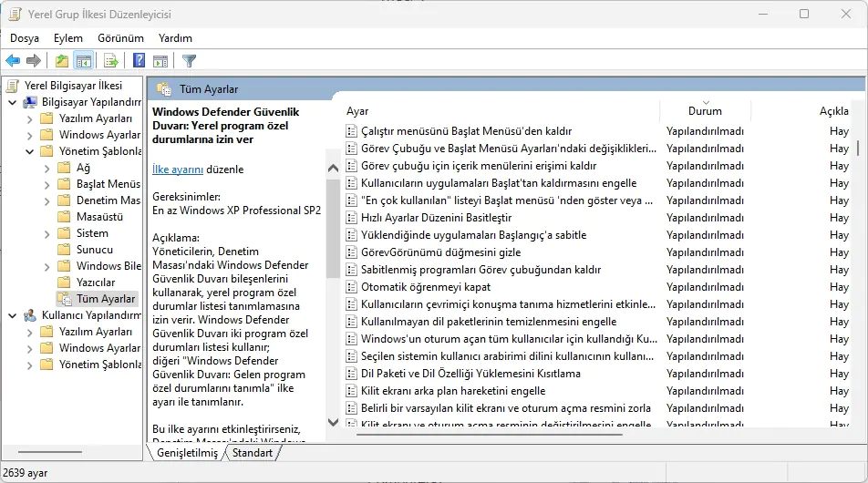
Task: Select Çalıştır menüsünü Başlat Menüsü'den kaldır
Action: point(466,131)
